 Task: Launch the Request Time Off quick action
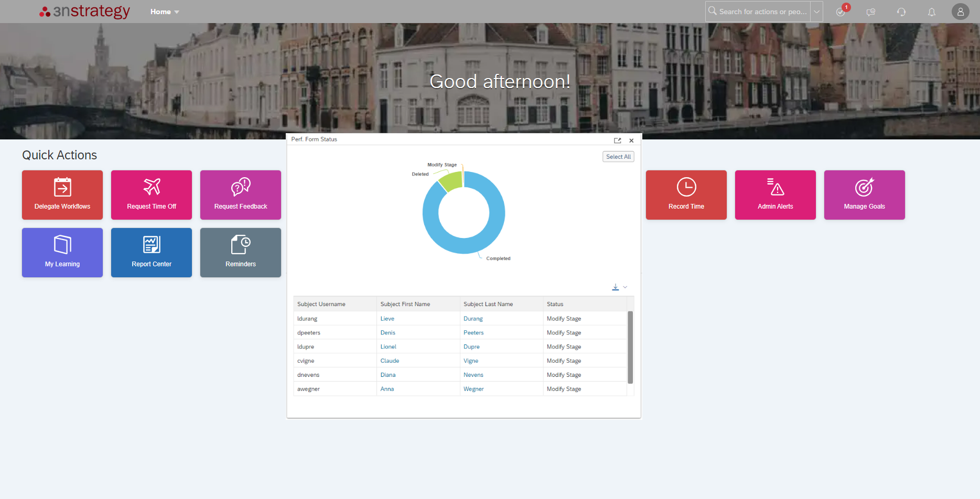151,194
